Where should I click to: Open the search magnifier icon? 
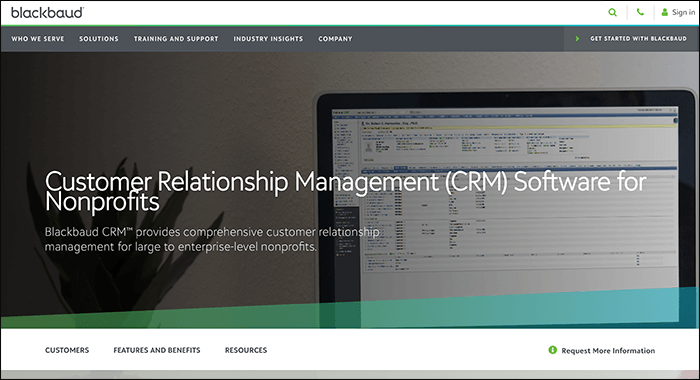tap(612, 13)
